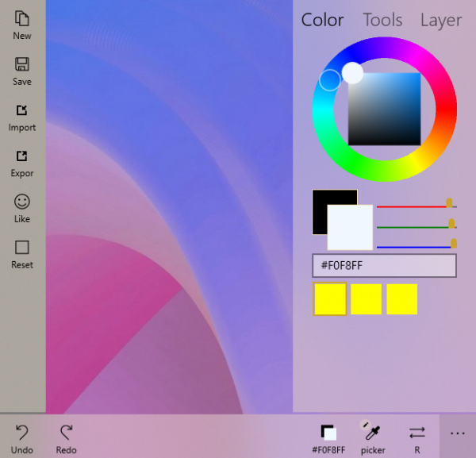
Task: Redo the last undone action
Action: point(66,439)
